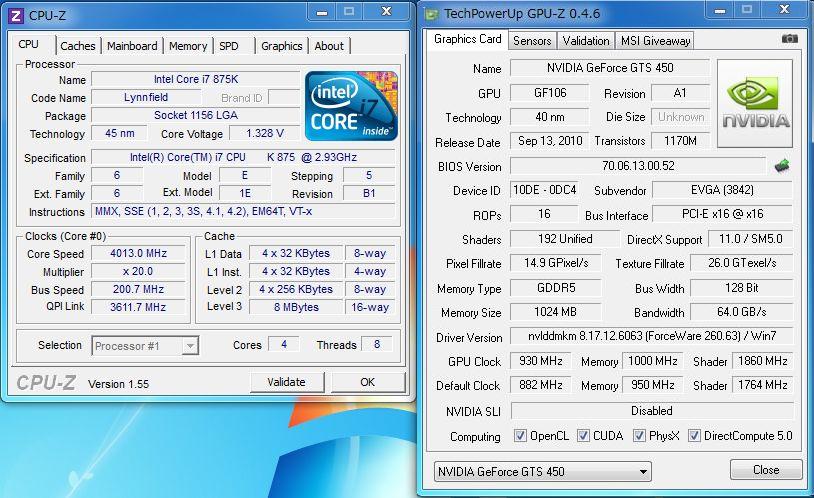This screenshot has width=814, height=498.
Task: Click the GPU value GF106
Action: point(550,93)
